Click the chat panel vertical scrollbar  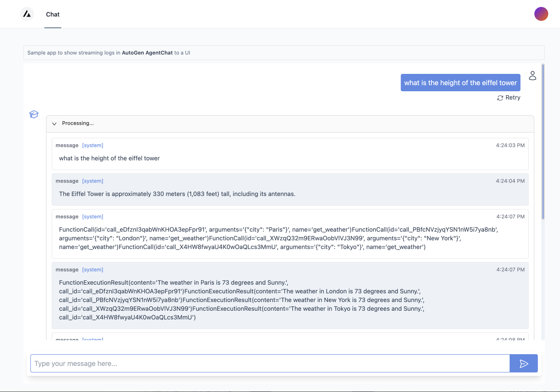543,141
